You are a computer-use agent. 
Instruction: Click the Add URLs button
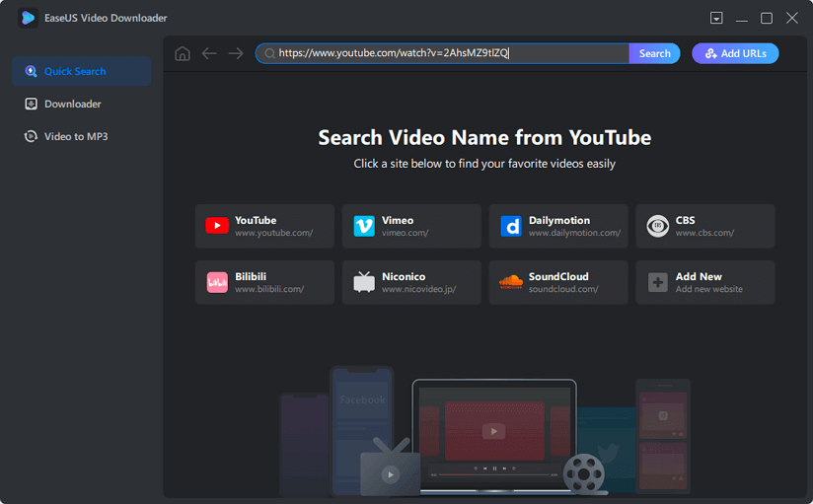(735, 53)
